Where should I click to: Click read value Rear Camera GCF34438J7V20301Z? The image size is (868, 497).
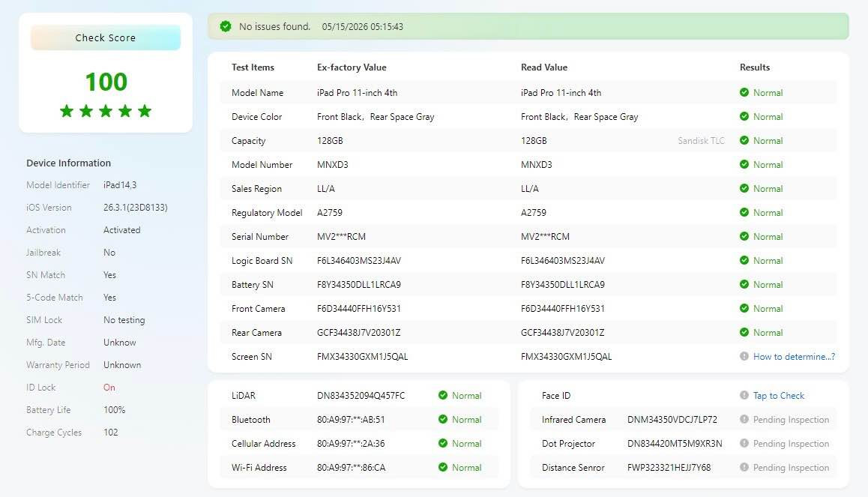(x=562, y=333)
